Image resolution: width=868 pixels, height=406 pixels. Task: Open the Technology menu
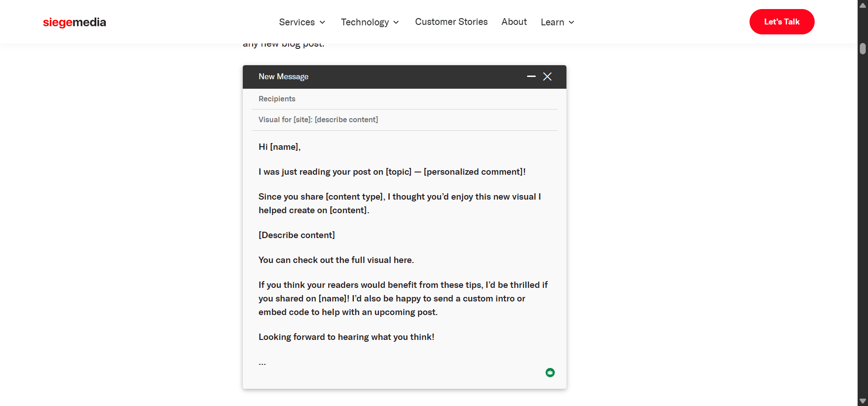(364, 22)
